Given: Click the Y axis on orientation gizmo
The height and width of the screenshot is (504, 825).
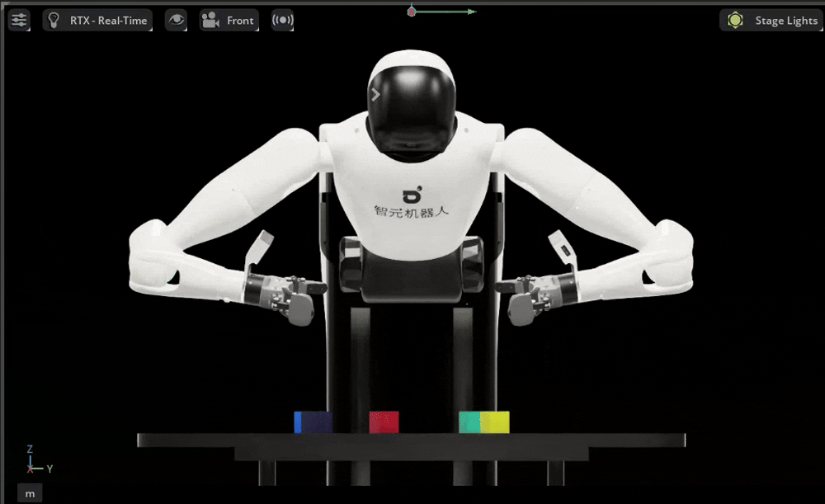Looking at the screenshot, I should (x=49, y=469).
